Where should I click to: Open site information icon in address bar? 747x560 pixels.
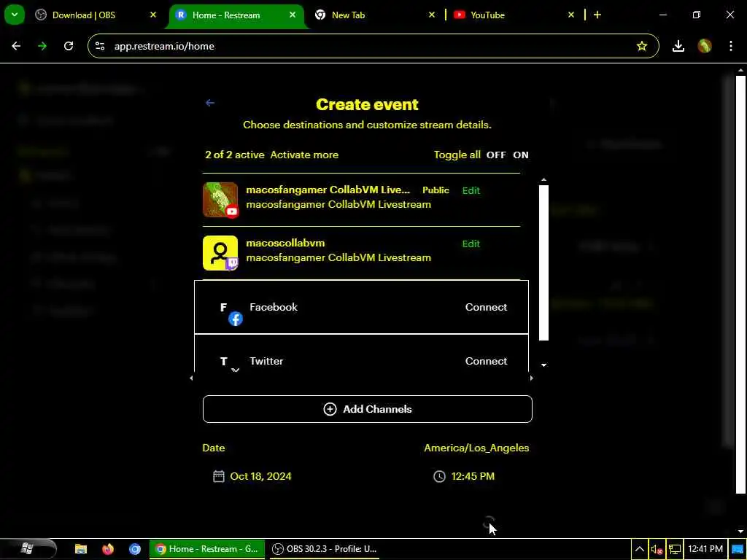coord(100,46)
